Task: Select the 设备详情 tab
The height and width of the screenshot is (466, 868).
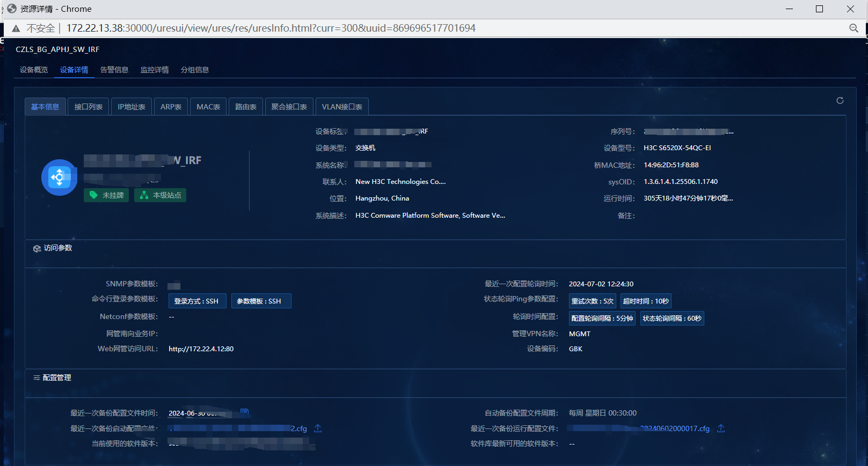Action: (x=74, y=70)
